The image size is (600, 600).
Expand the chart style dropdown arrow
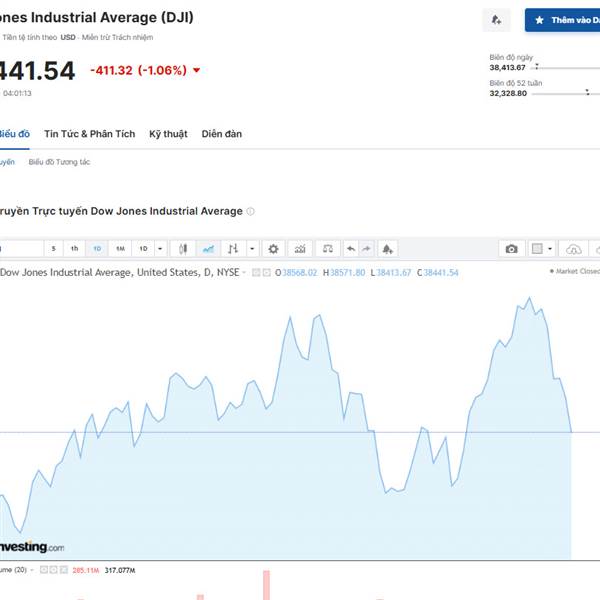click(x=252, y=249)
